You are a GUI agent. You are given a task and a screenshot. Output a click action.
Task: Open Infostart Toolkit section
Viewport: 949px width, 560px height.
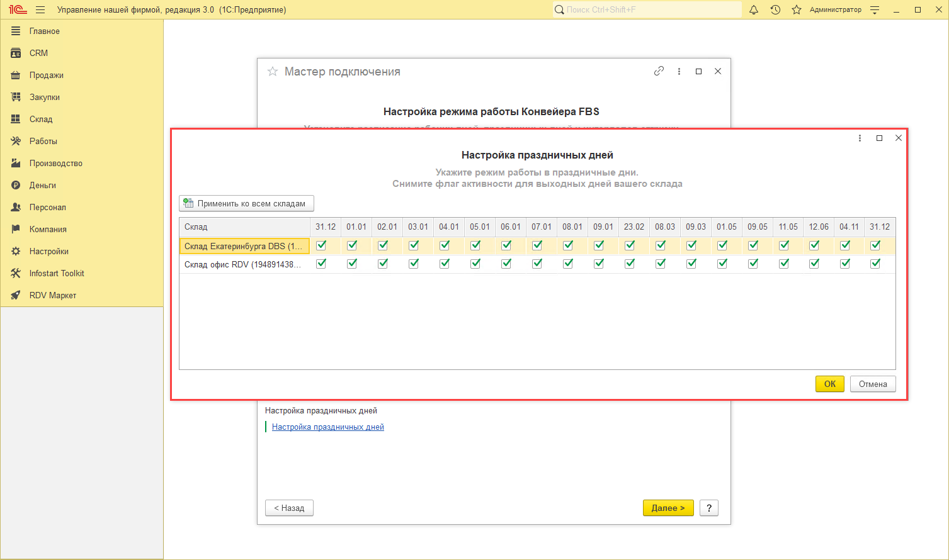point(56,273)
